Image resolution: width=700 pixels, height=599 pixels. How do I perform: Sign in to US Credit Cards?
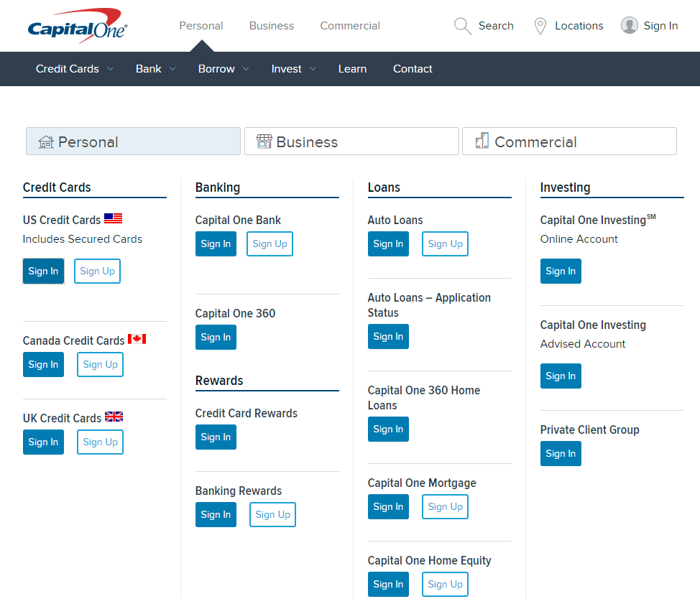click(43, 271)
